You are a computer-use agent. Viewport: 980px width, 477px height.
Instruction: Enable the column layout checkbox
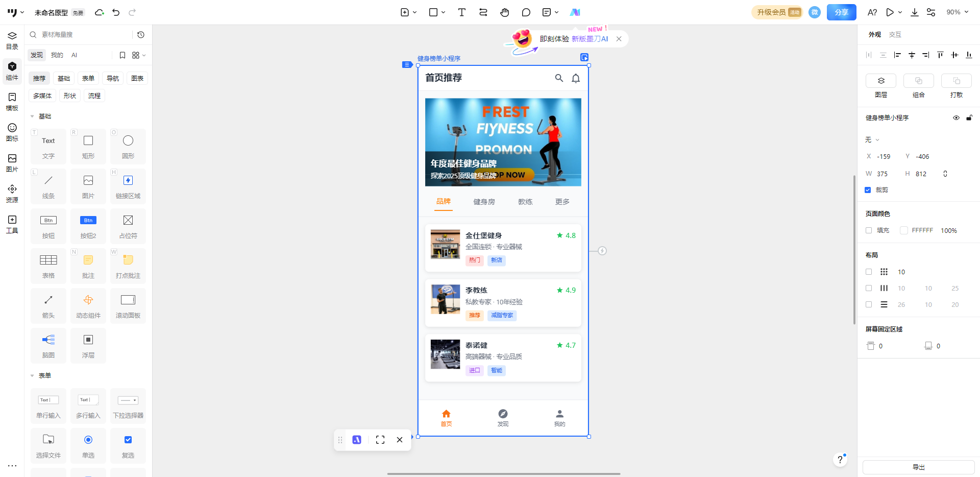869,288
